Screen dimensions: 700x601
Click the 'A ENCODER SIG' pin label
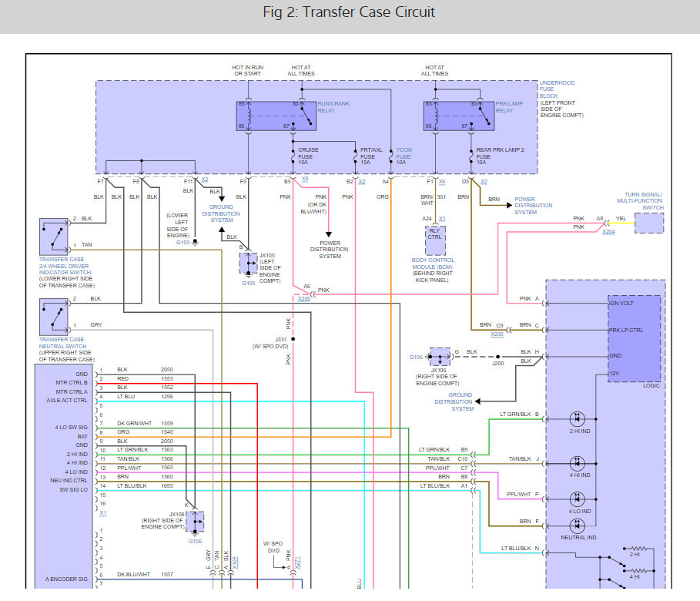[66, 579]
